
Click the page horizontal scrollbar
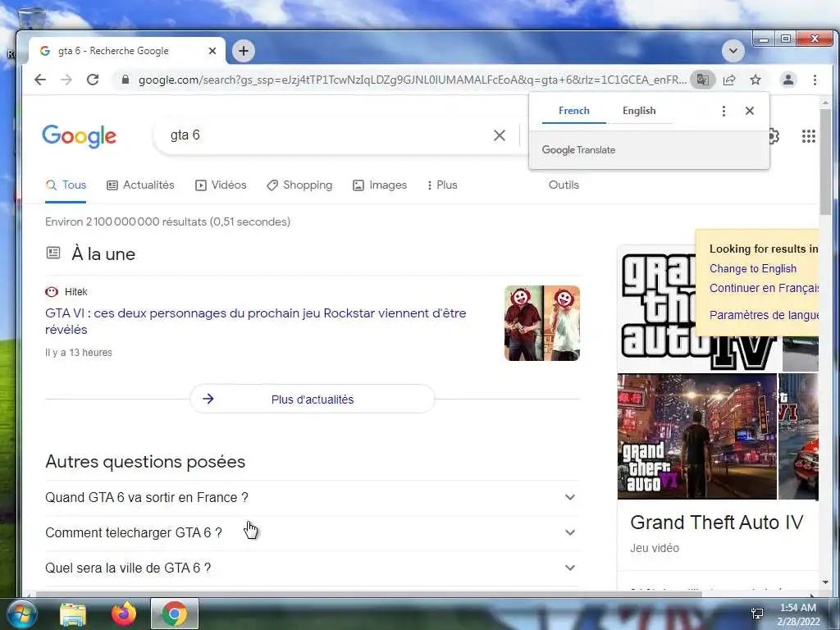pos(368,594)
